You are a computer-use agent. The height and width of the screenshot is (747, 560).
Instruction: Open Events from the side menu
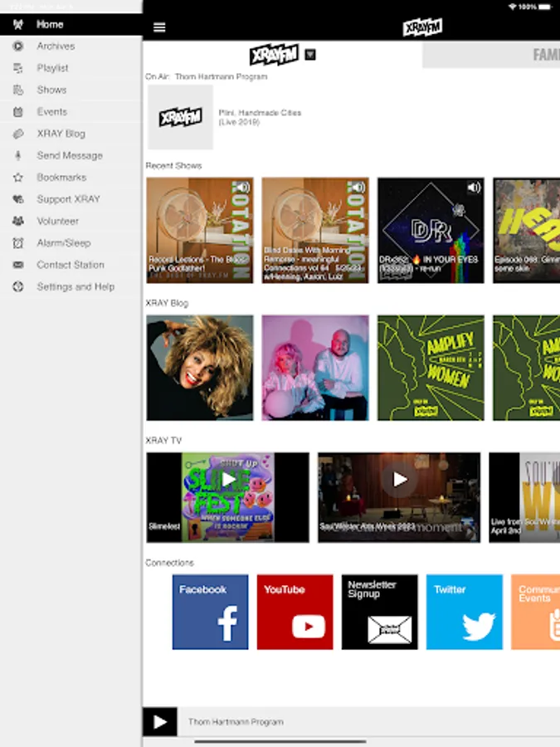(x=71, y=112)
